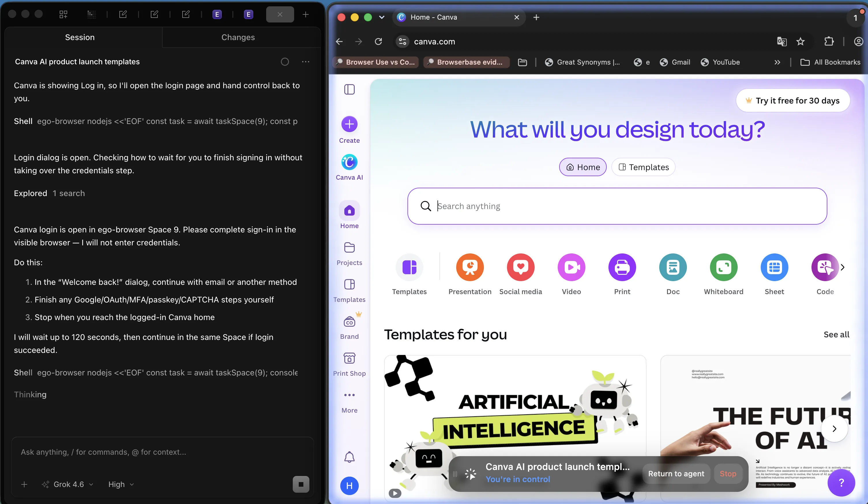View site information icon beside canva.com
This screenshot has height=504, width=868.
pos(402,42)
